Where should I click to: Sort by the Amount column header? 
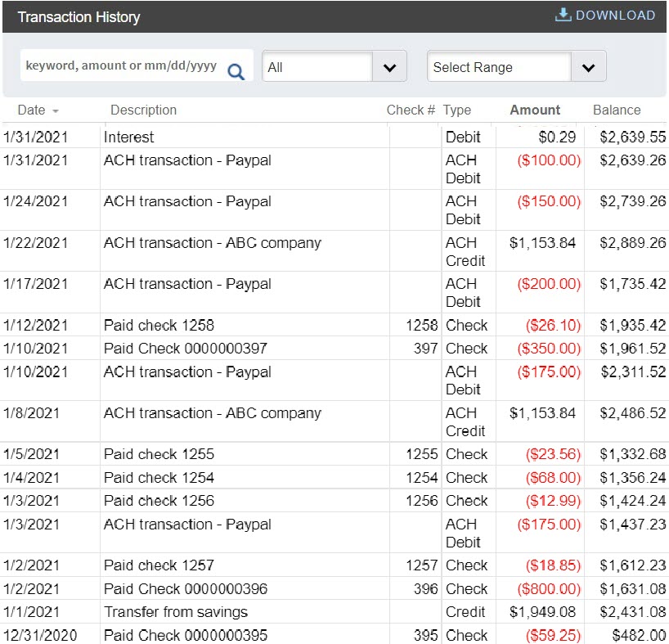(x=535, y=110)
